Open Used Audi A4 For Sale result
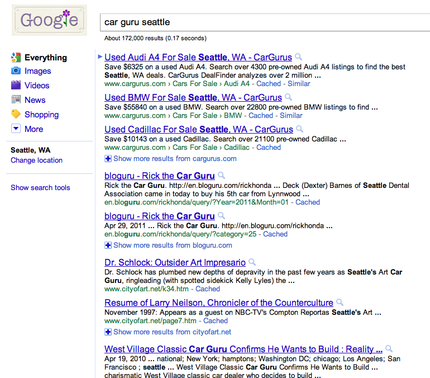 coord(198,57)
